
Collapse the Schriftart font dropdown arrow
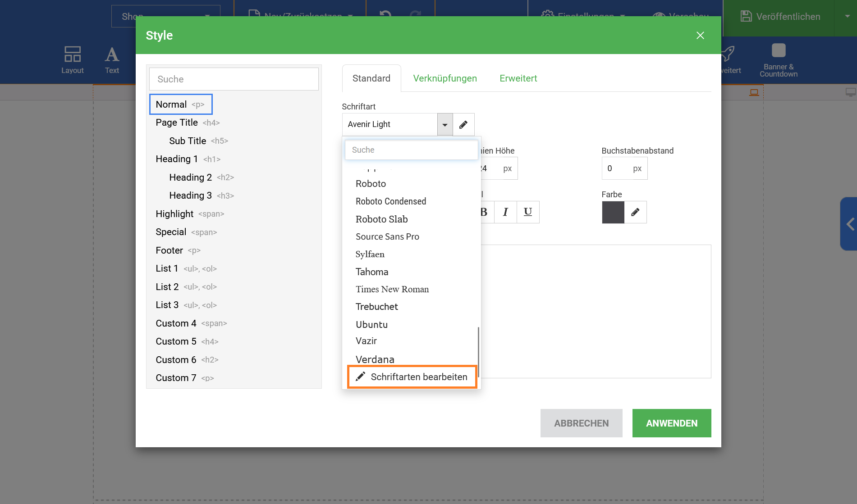click(x=445, y=125)
